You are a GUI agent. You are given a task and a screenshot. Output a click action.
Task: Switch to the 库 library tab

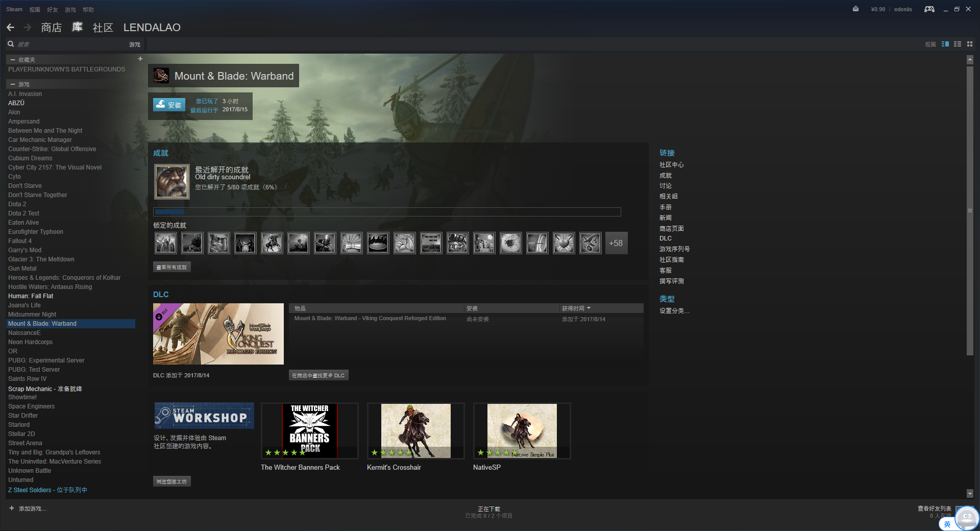click(x=77, y=27)
